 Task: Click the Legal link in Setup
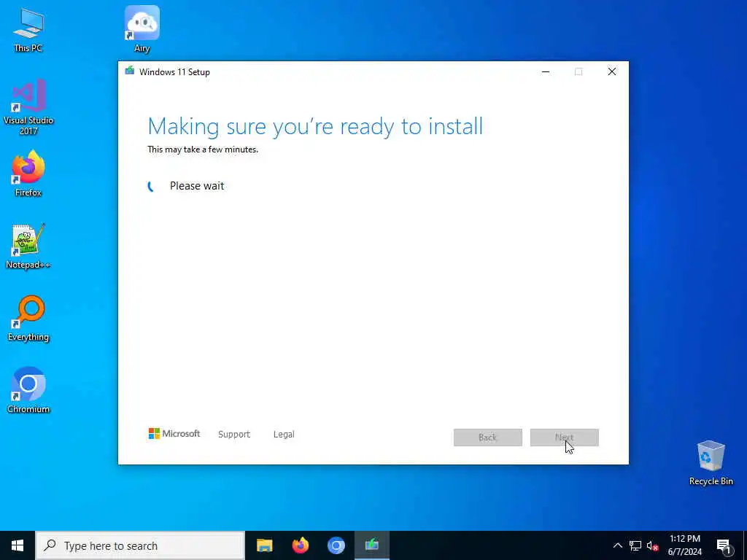tap(284, 435)
